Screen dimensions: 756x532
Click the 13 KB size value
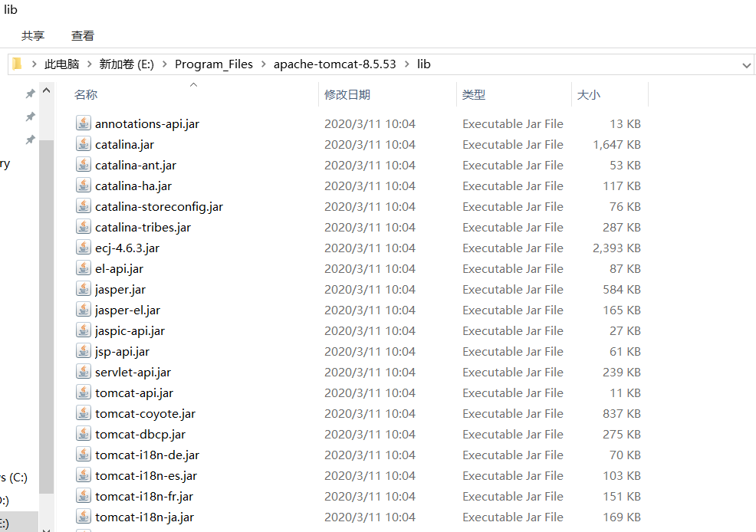625,124
